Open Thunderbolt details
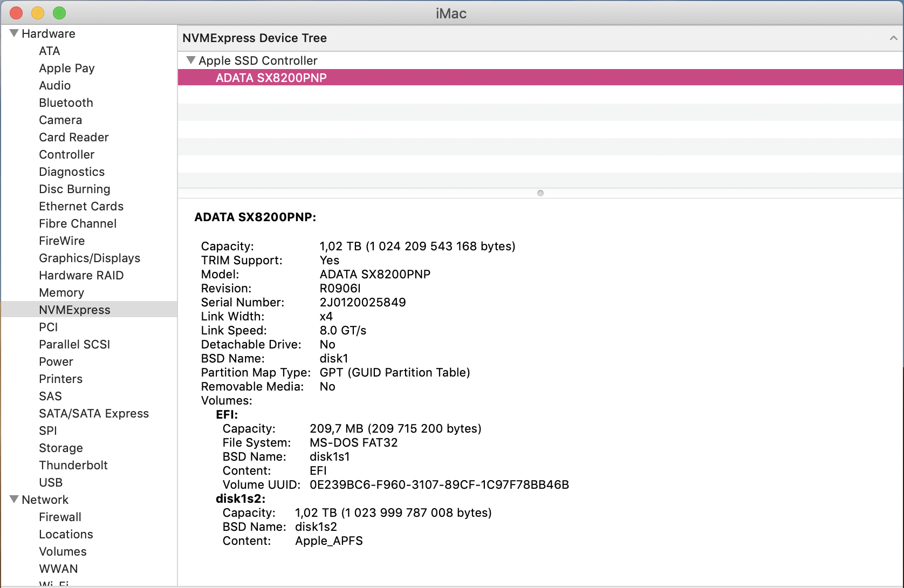Viewport: 904px width, 588px height. [73, 465]
